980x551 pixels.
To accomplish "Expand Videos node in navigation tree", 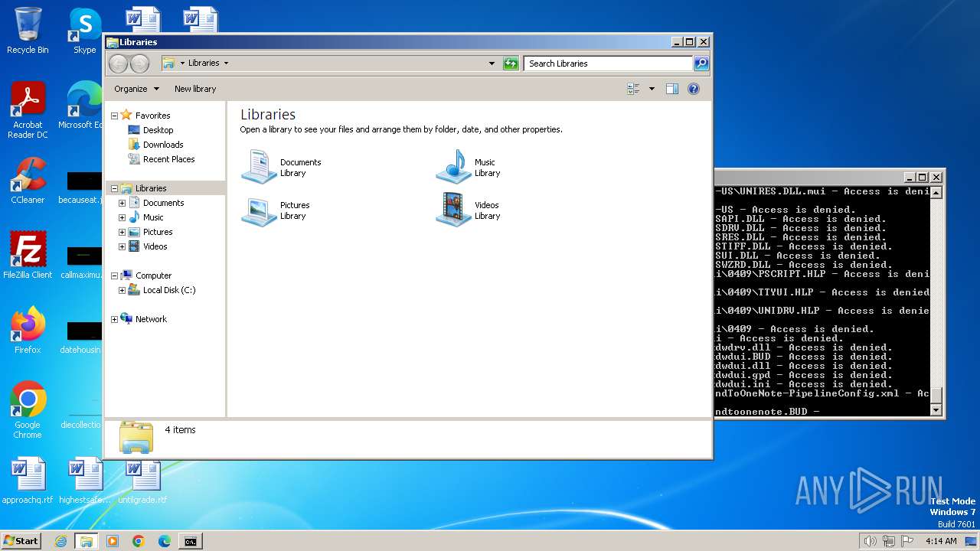I will pyautogui.click(x=122, y=246).
